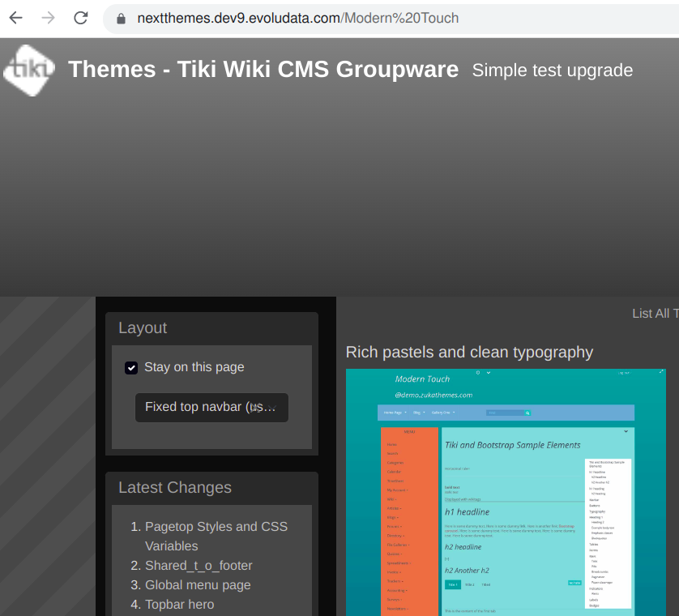Open the Shared_t_o_footer page link
The image size is (679, 616).
click(199, 565)
